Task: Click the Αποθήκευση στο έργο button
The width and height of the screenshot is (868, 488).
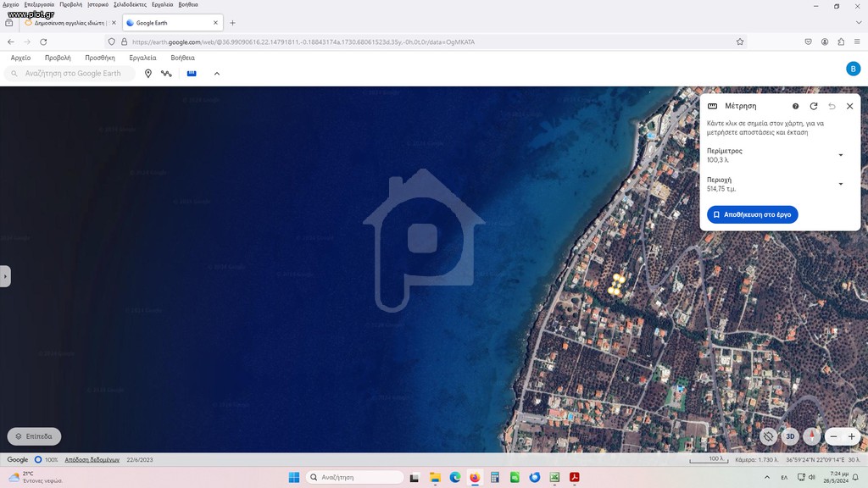Action: [753, 214]
